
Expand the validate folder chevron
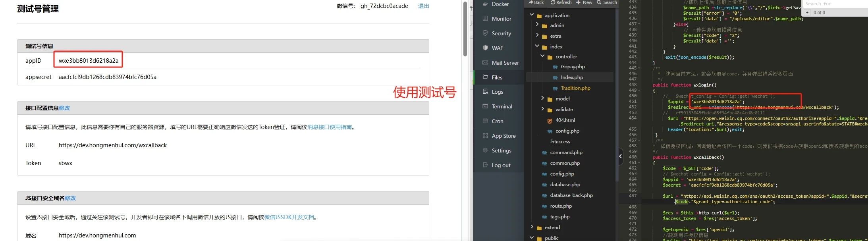pyautogui.click(x=543, y=109)
